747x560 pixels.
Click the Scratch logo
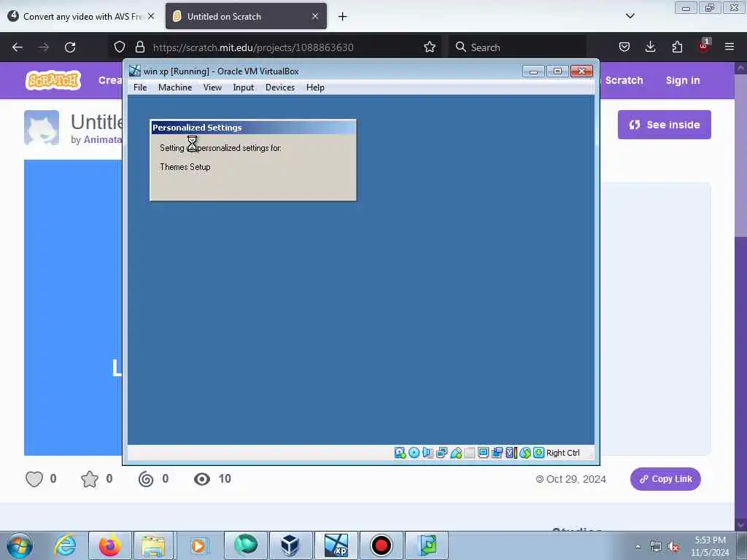pyautogui.click(x=53, y=80)
